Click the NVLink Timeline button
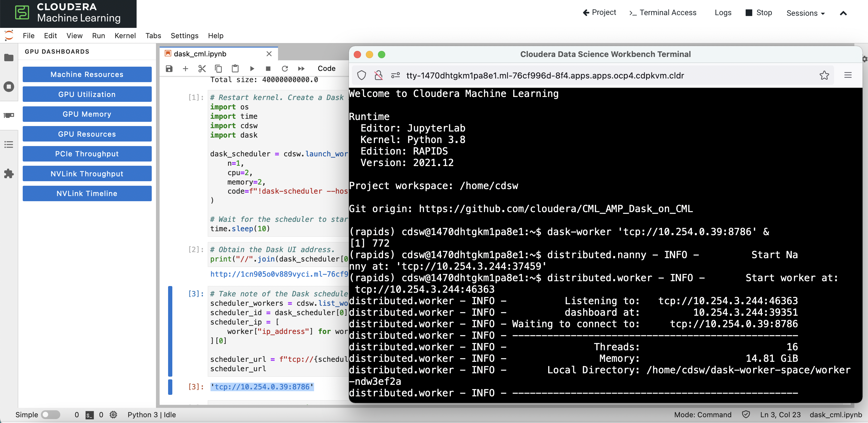Screen dimensions: 868x423 click(x=87, y=193)
